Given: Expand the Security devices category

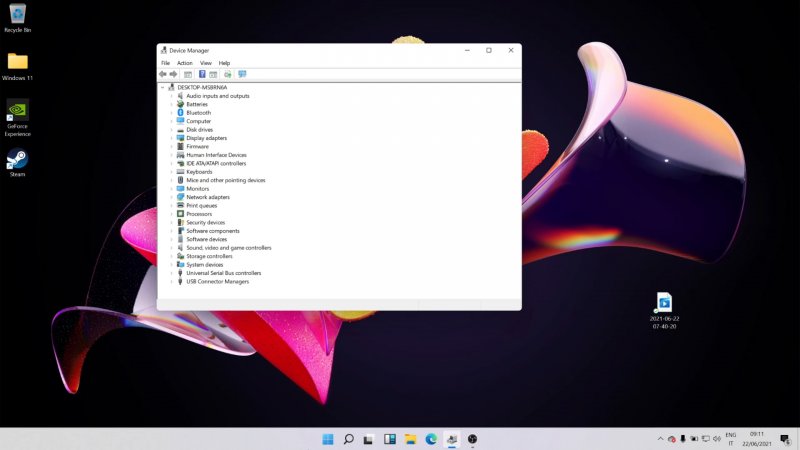Looking at the screenshot, I should point(171,222).
